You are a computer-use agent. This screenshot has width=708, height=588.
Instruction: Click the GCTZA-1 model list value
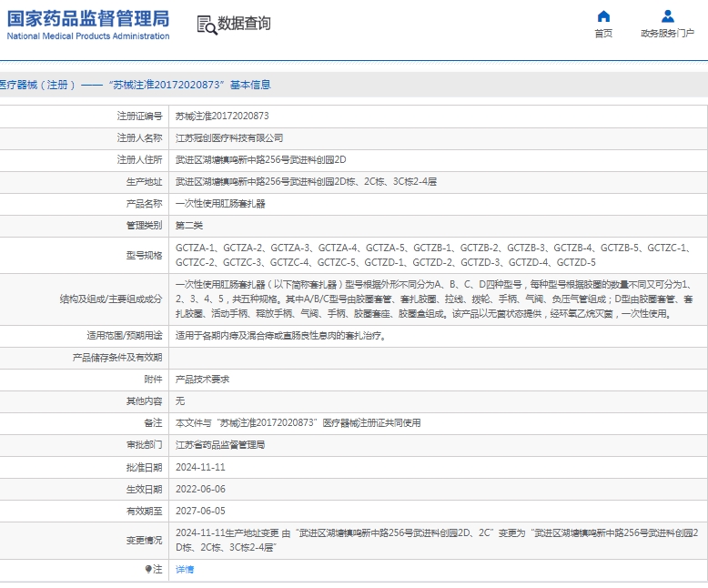click(433, 255)
